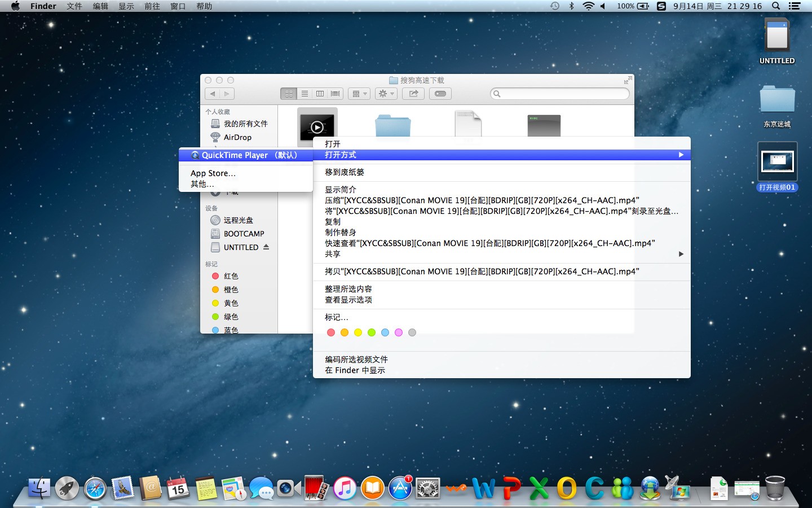Open Finder from the Dock
The width and height of the screenshot is (812, 508).
coord(39,488)
